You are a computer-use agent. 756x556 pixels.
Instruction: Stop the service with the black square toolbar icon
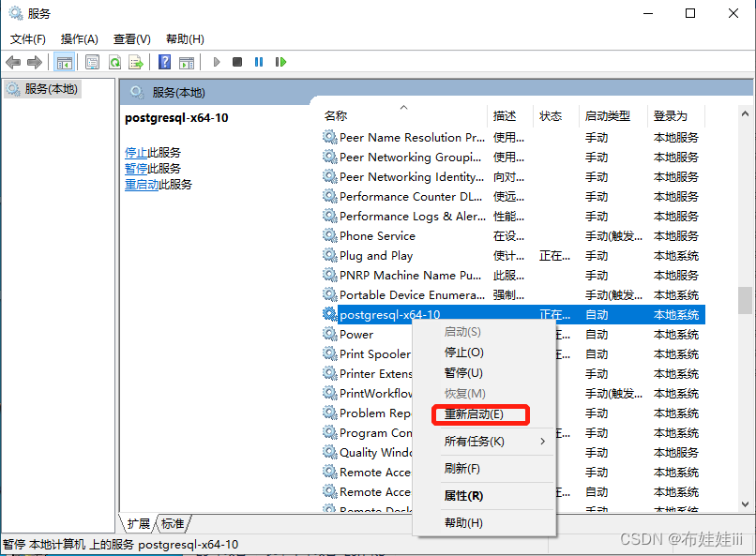click(236, 62)
